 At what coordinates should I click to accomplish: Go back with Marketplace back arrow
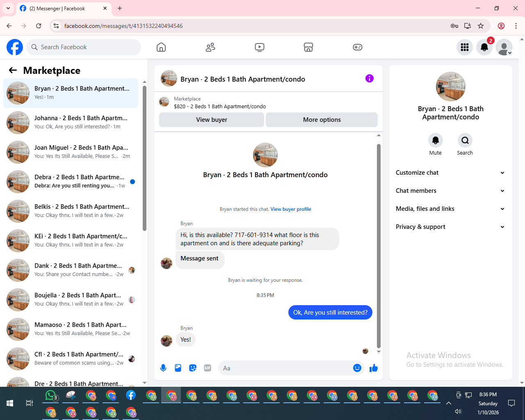pyautogui.click(x=13, y=70)
